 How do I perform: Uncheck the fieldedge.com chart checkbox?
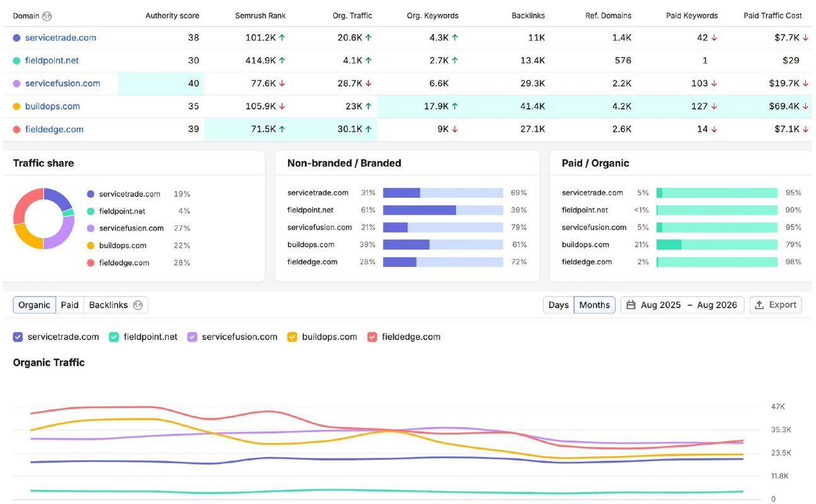click(x=372, y=337)
